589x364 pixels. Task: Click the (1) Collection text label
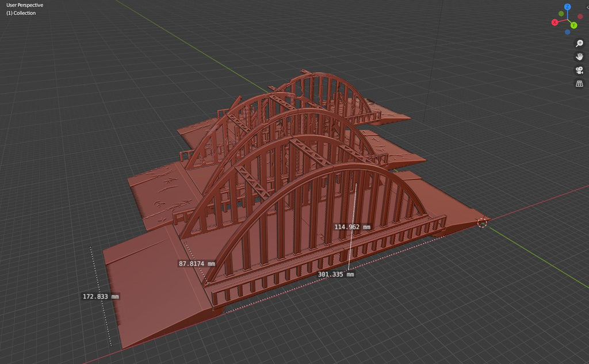(x=21, y=13)
